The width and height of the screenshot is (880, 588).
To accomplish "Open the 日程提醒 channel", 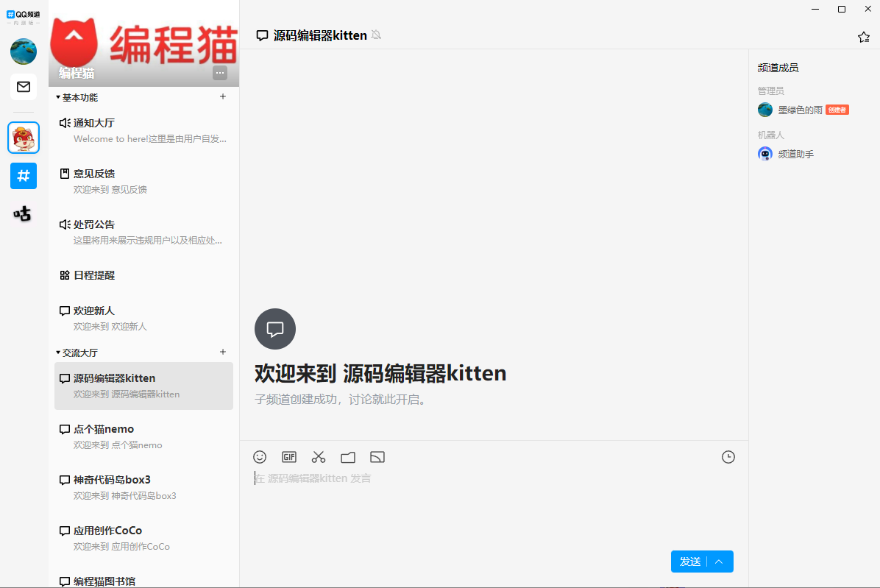I will [x=143, y=275].
